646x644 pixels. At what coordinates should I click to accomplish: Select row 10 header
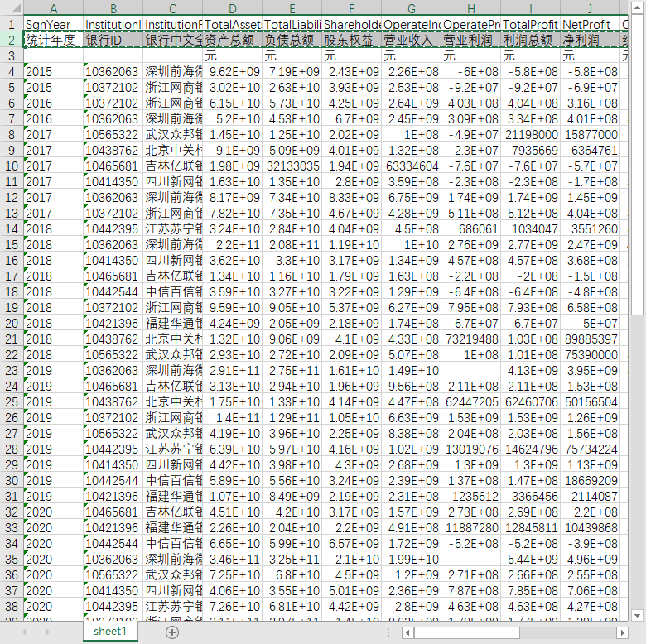(x=12, y=166)
